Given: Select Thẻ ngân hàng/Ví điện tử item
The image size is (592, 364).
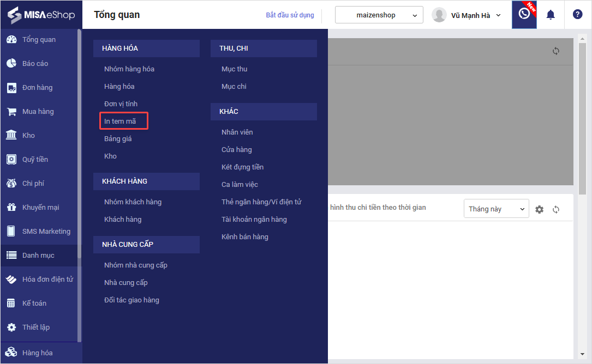Looking at the screenshot, I should pos(262,202).
